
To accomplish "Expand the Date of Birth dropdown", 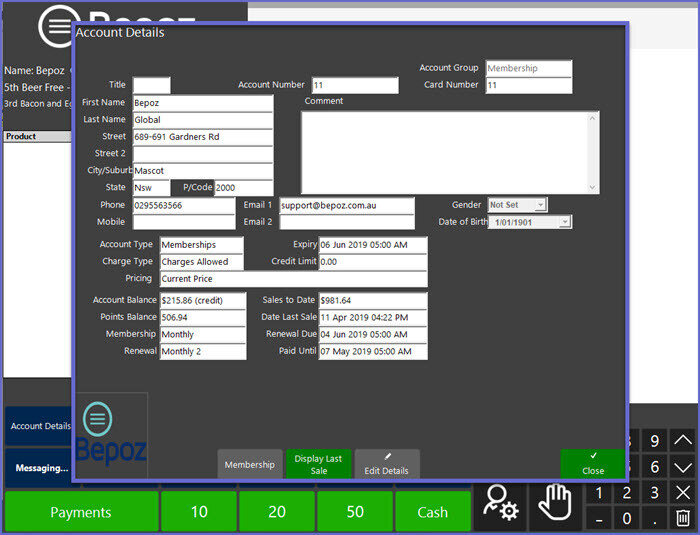I will click(565, 222).
